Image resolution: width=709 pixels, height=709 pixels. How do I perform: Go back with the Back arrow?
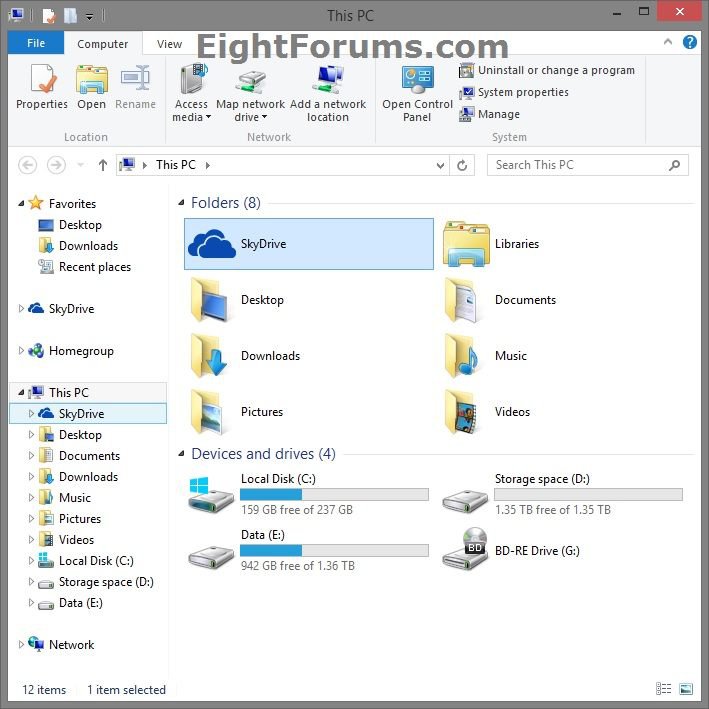coord(28,165)
